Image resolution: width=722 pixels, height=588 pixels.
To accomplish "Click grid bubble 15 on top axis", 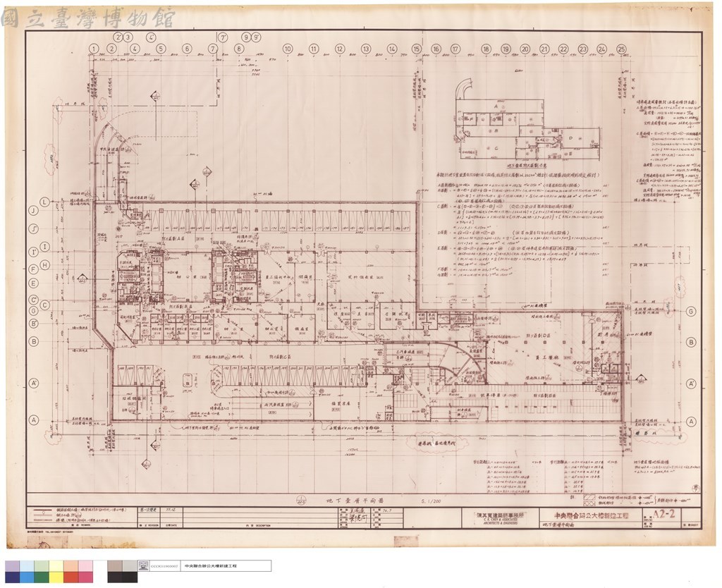I will click(x=416, y=49).
